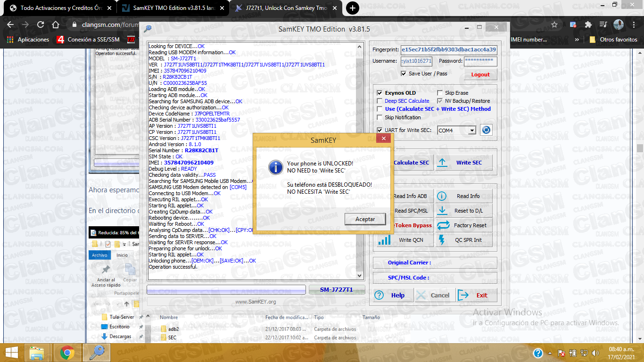The image size is (644, 362).
Task: Switch to SamKEY TMO Edition v3.81.5 browser tab
Action: coord(173,8)
